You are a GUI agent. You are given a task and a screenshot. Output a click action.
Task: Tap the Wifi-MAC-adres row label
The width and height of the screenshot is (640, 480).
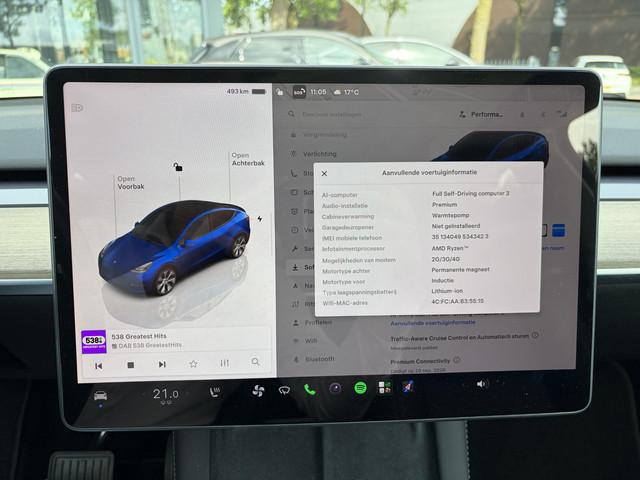coord(345,303)
